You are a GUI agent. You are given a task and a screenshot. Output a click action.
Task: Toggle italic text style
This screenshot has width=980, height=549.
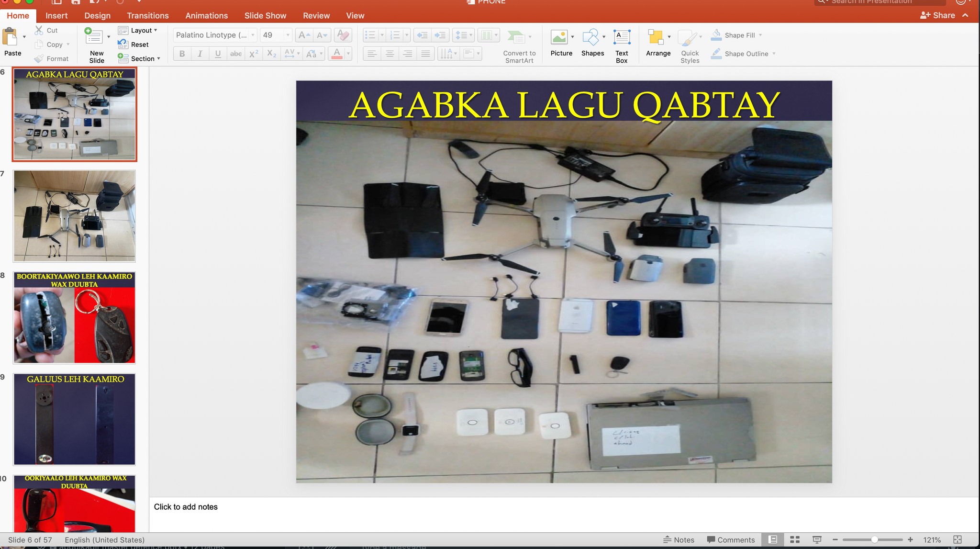pos(200,54)
